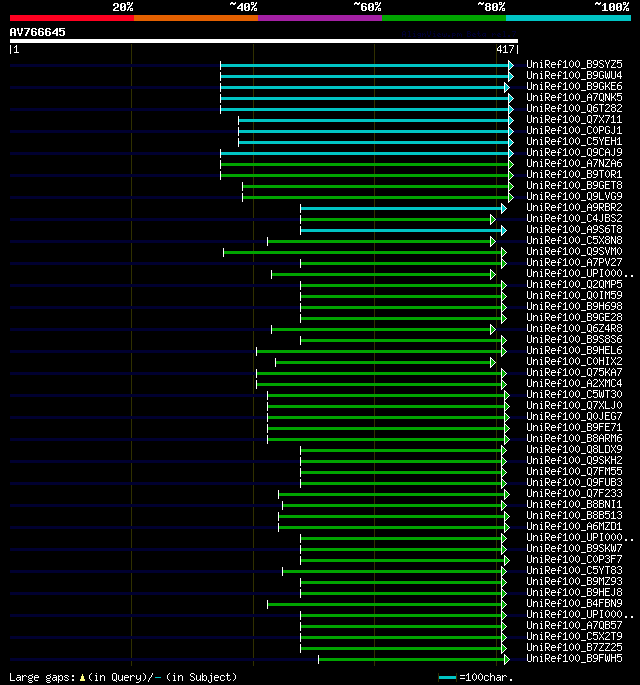
Task: Pick the UniRef100_A6MZD1 hit name
Action: click(x=574, y=526)
